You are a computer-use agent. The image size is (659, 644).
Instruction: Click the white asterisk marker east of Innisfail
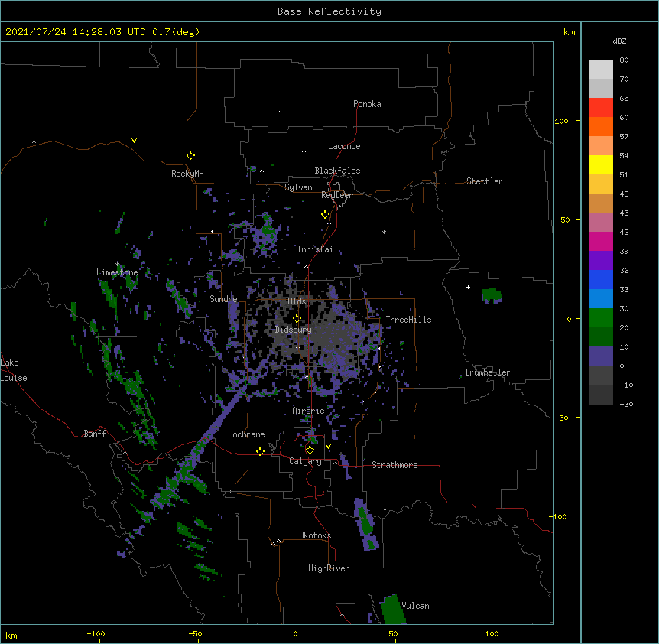click(384, 232)
